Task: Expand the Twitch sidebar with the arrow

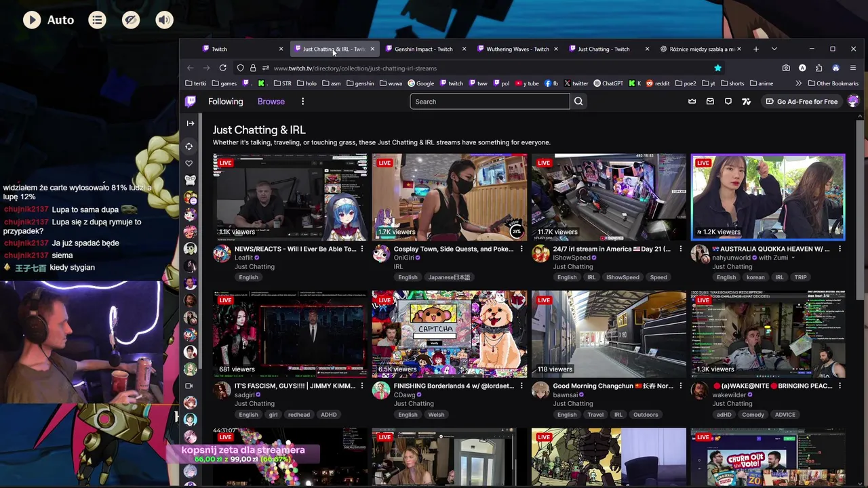Action: click(x=190, y=123)
